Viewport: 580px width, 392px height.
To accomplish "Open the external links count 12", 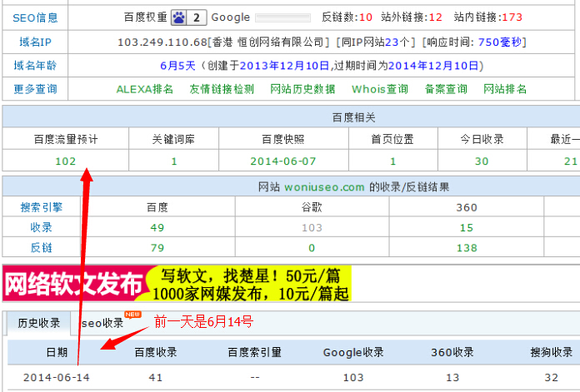I will click(x=435, y=17).
